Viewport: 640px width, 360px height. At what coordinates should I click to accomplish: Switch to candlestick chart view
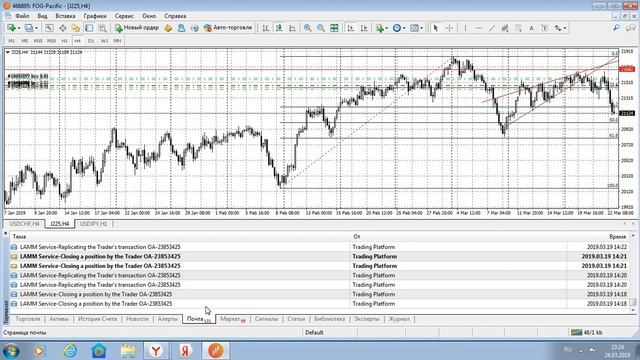point(279,28)
